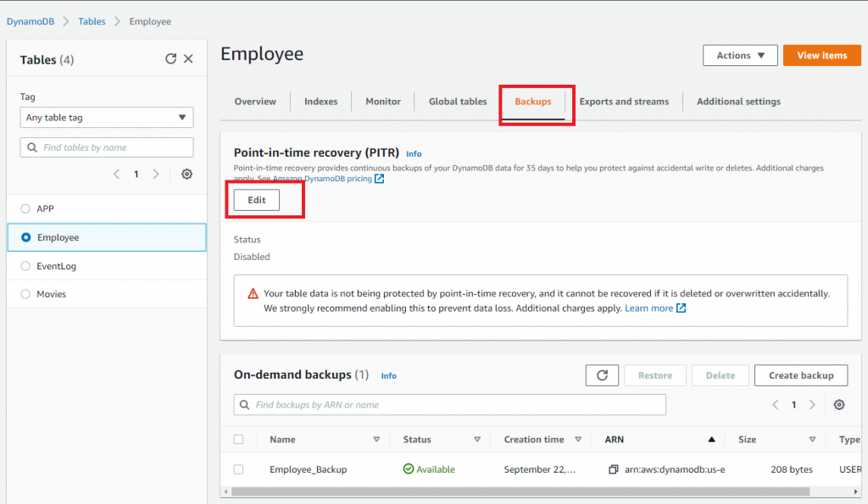Click the search icon in Find backups
The width and height of the screenshot is (868, 504).
[x=244, y=405]
